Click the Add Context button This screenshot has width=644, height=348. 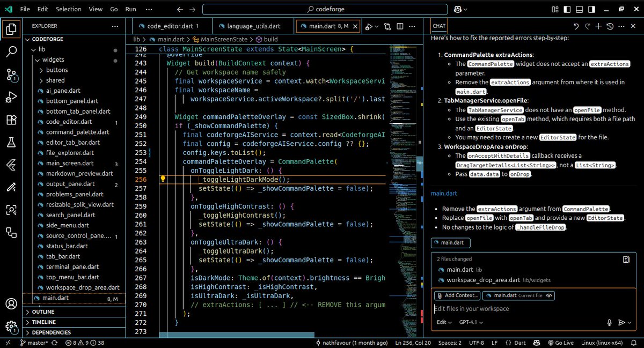pyautogui.click(x=457, y=295)
